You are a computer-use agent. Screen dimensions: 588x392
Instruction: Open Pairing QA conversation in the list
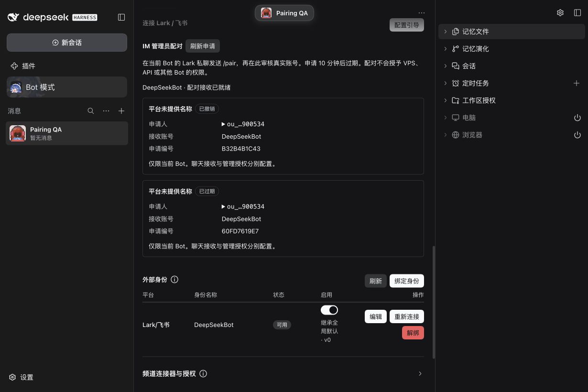(x=67, y=133)
